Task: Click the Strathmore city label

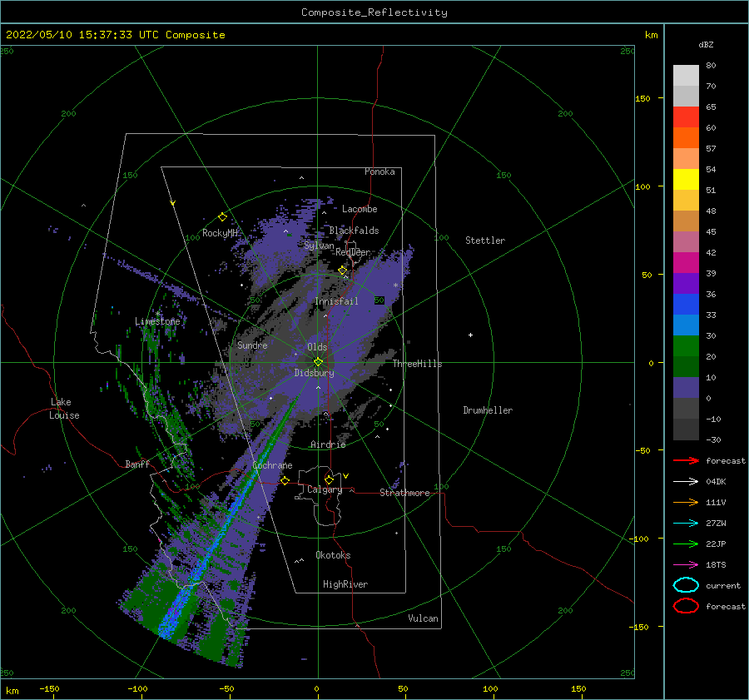Action: pyautogui.click(x=404, y=493)
